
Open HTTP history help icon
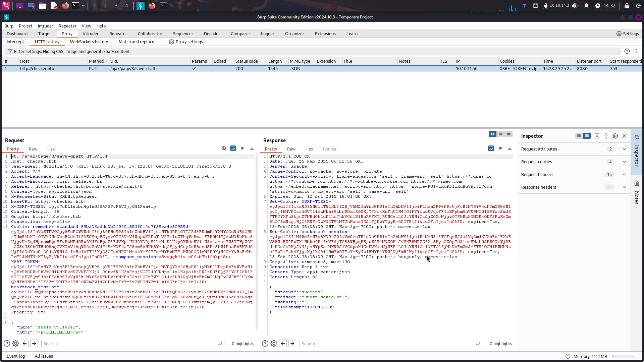(x=627, y=51)
